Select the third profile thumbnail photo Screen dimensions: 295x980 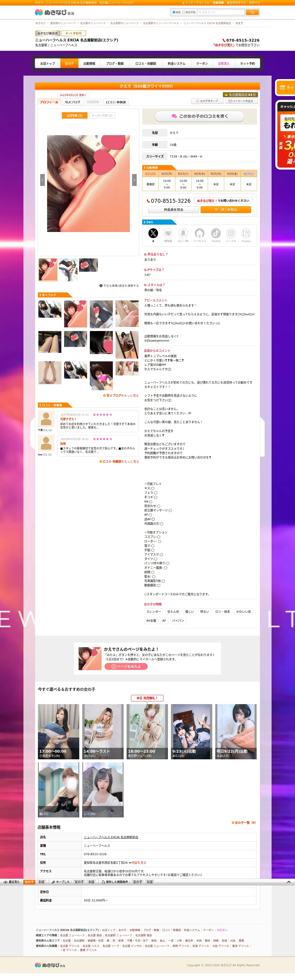coord(88,265)
